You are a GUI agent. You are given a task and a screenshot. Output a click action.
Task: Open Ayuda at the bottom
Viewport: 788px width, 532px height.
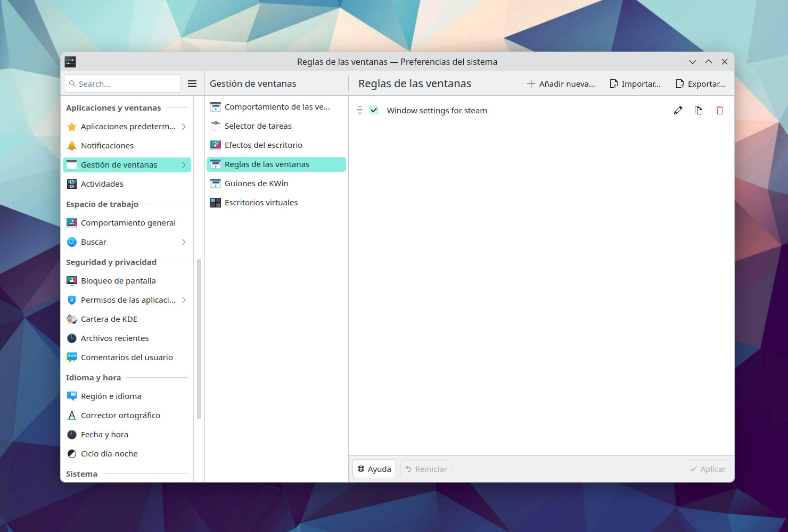374,469
